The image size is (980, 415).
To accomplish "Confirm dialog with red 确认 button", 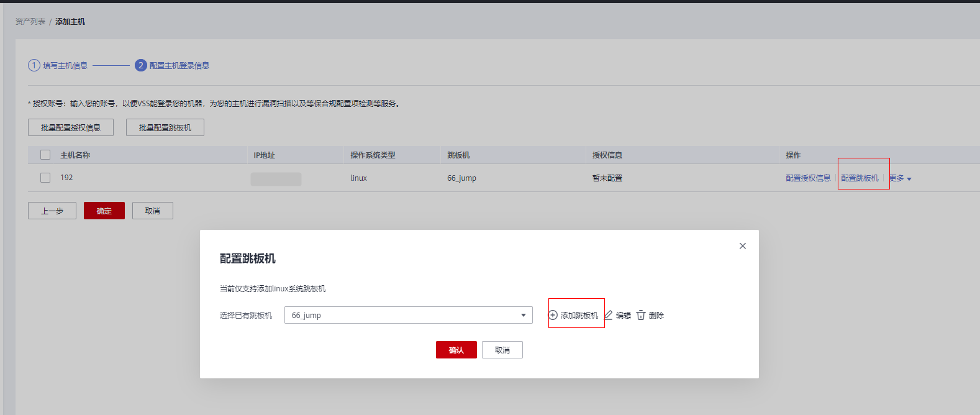I will 456,350.
